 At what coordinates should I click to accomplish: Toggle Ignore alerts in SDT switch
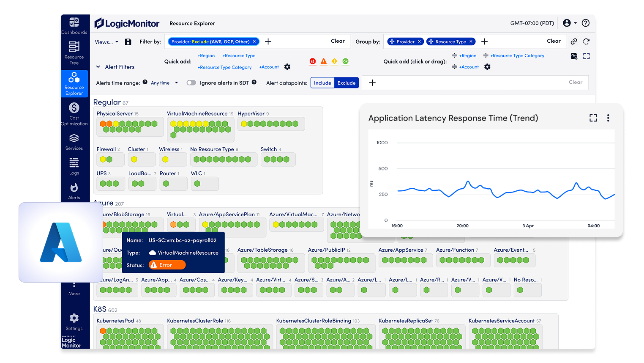click(x=191, y=83)
